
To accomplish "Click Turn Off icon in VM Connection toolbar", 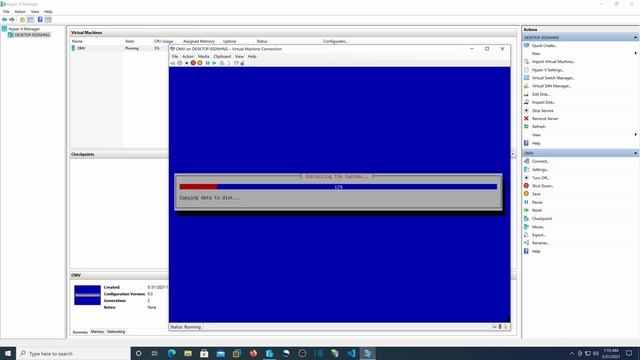I will point(187,63).
